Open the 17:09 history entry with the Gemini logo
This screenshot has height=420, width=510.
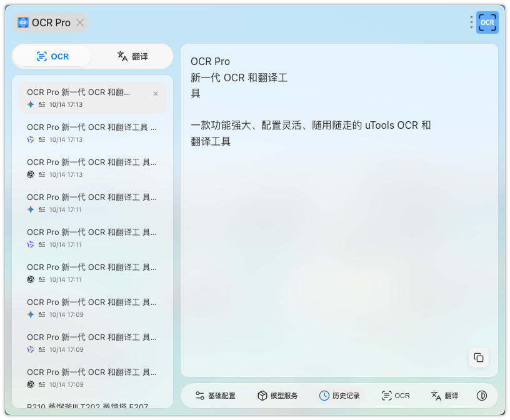pyautogui.click(x=92, y=307)
